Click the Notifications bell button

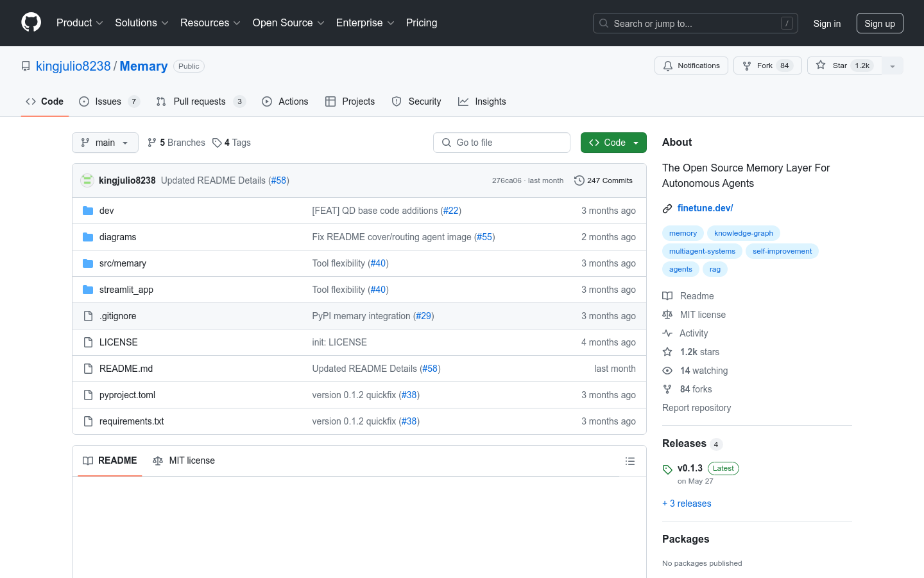(691, 66)
